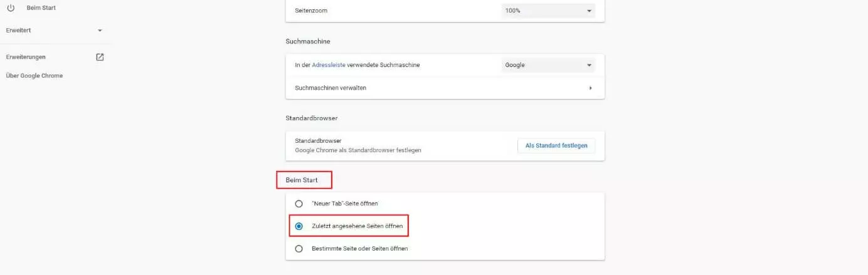Click the Seitenzoom row label
This screenshot has width=868, height=275.
point(311,11)
